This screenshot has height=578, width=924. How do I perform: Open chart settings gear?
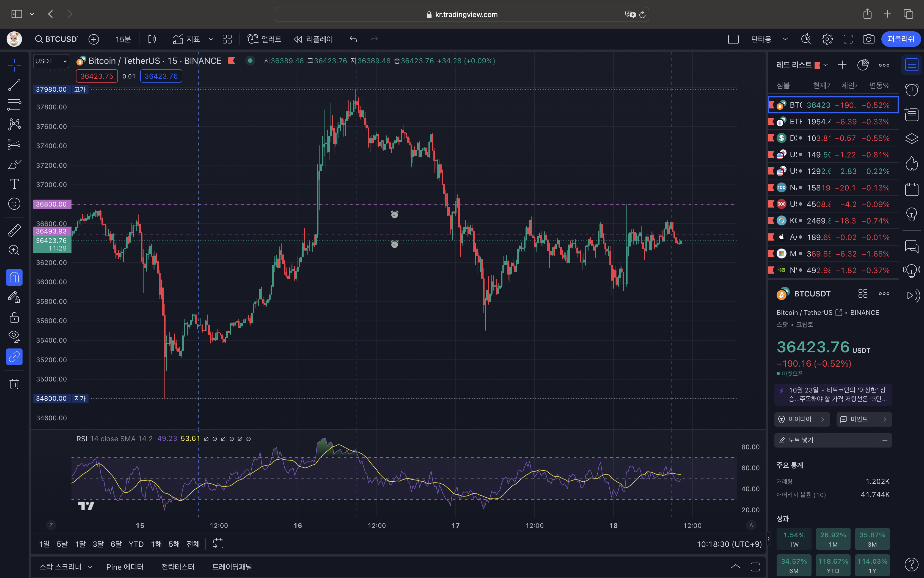click(827, 39)
